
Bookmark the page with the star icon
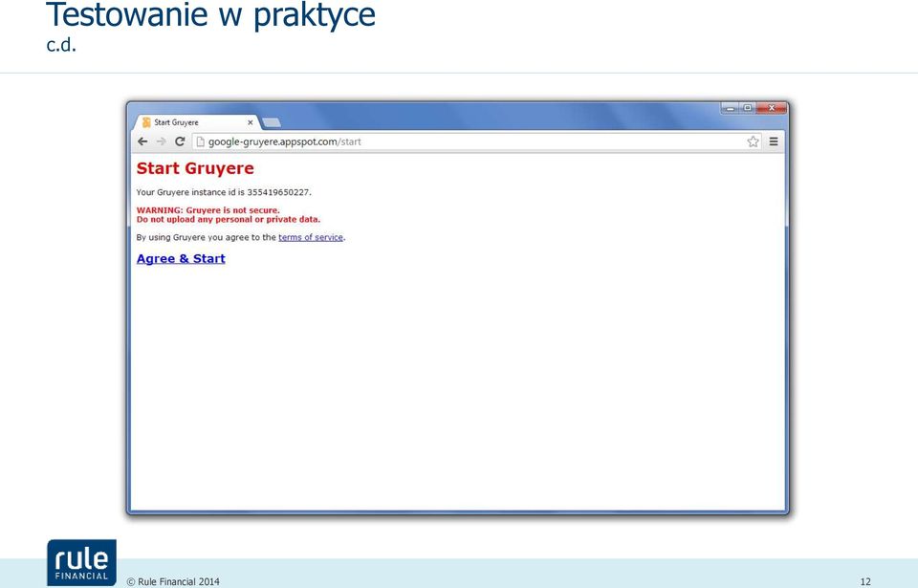point(753,142)
